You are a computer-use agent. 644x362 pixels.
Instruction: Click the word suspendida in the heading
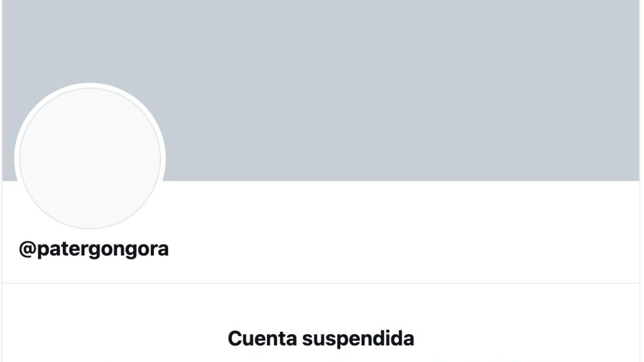click(358, 338)
